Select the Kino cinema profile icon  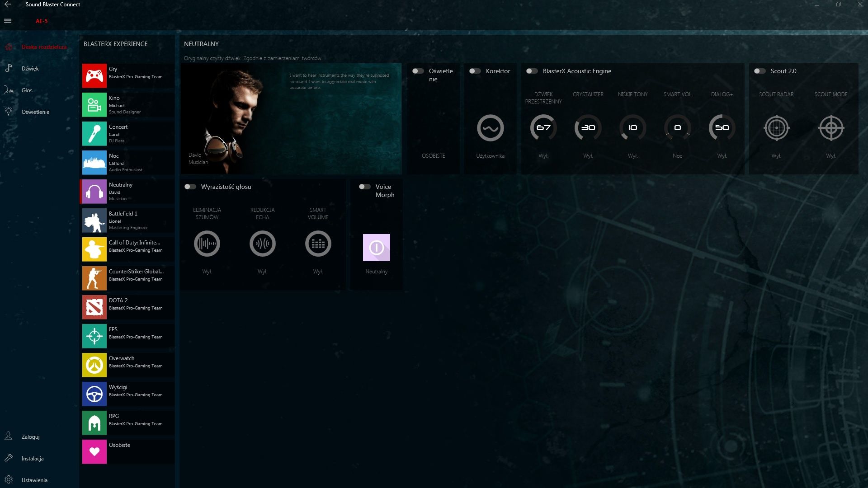coord(94,104)
